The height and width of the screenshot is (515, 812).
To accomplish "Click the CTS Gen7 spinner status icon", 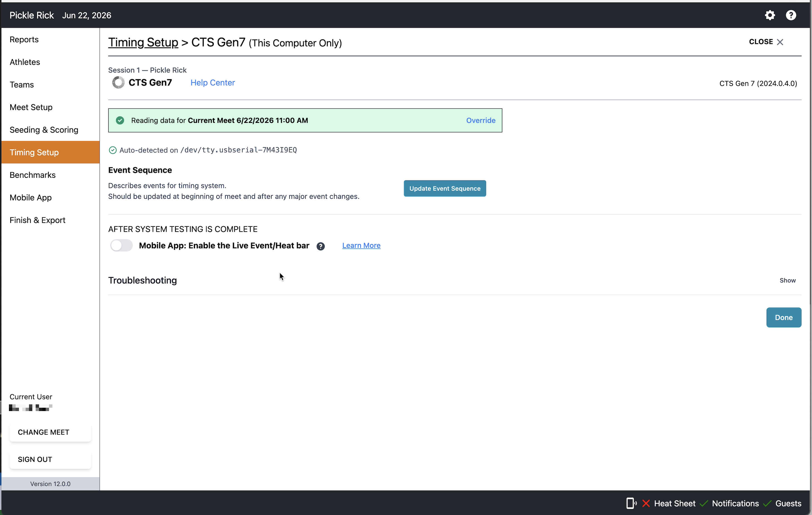I will point(118,83).
